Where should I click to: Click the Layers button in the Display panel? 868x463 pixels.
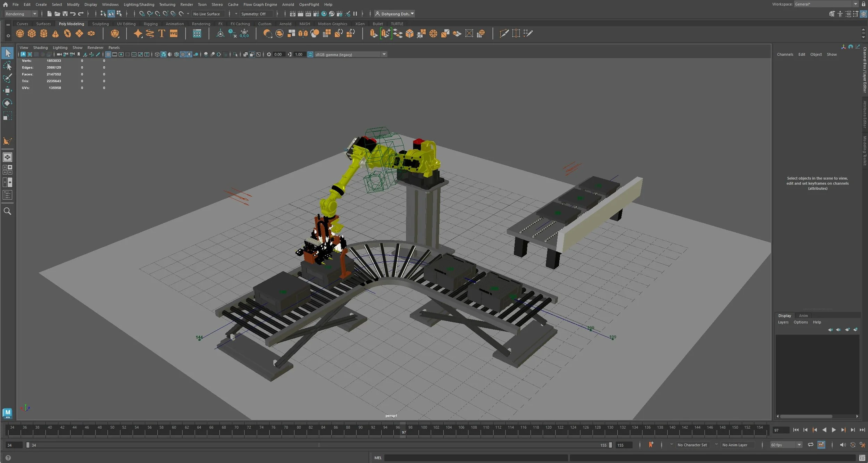coord(783,322)
